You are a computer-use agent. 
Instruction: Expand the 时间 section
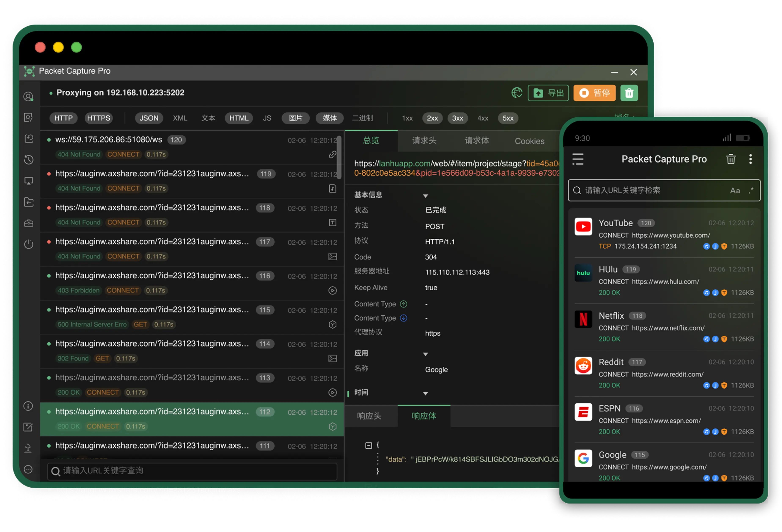(425, 393)
